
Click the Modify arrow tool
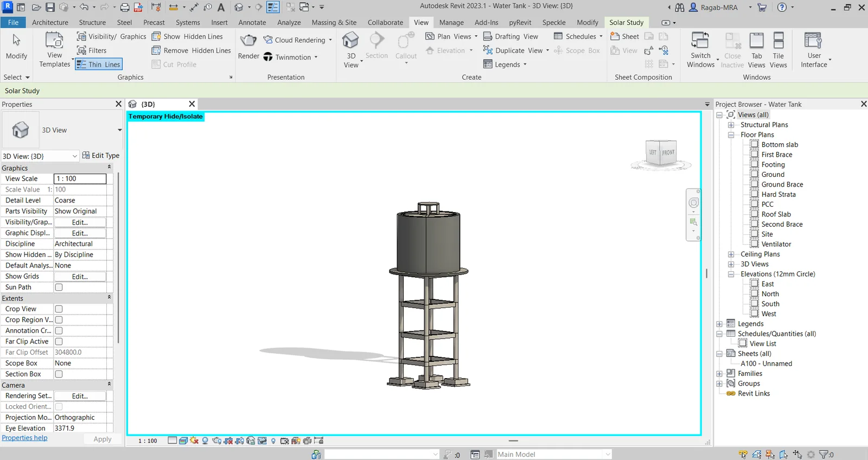pos(16,46)
